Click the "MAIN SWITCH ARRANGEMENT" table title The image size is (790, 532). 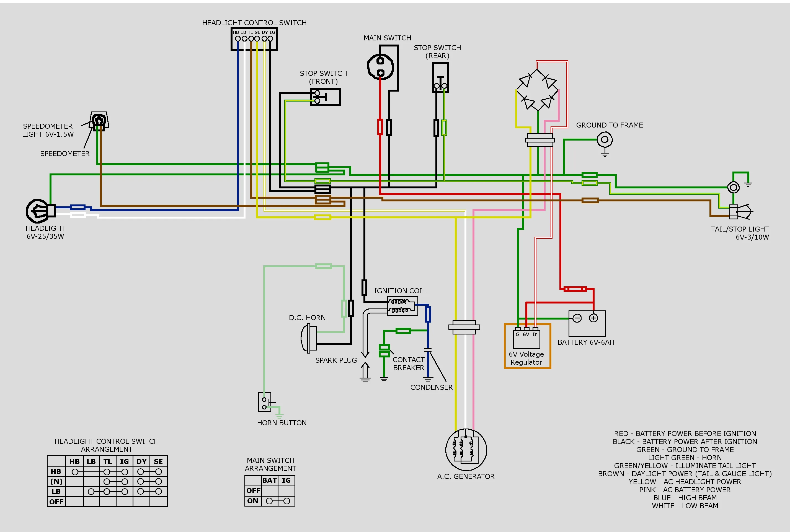pyautogui.click(x=270, y=464)
